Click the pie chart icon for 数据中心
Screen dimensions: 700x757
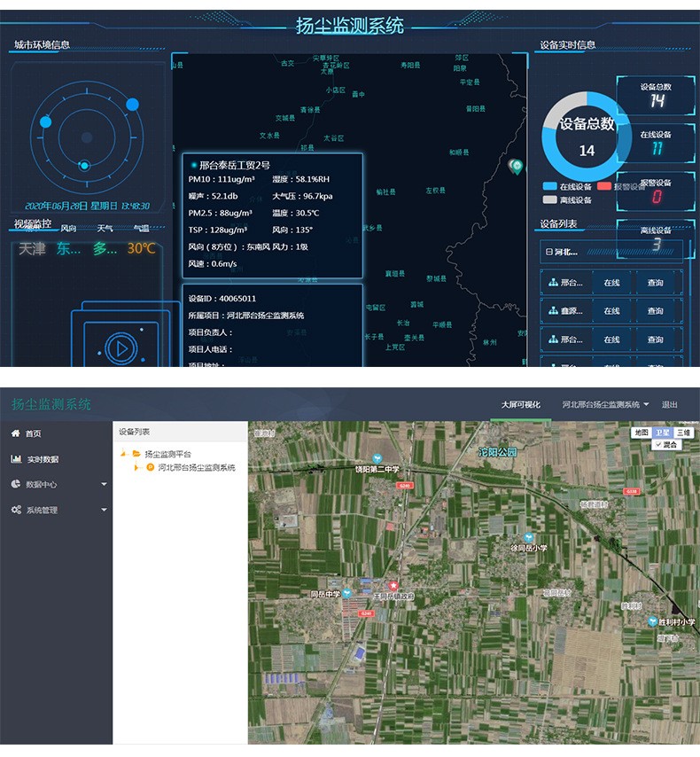(x=16, y=485)
